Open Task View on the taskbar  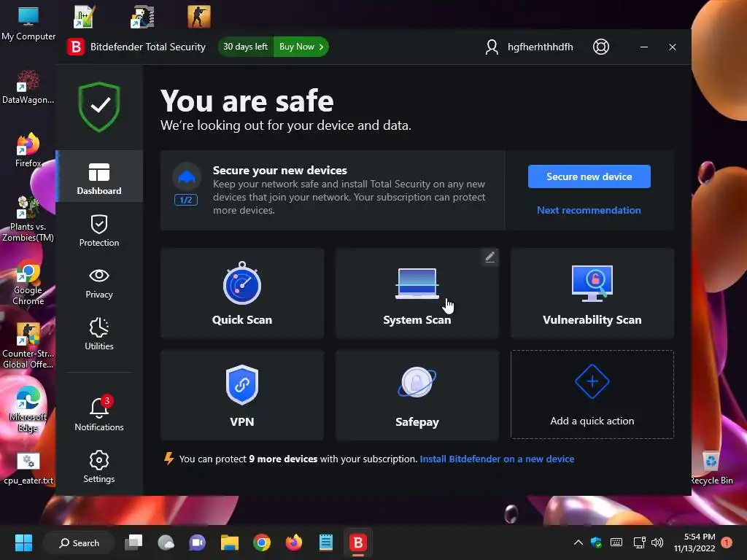[133, 542]
